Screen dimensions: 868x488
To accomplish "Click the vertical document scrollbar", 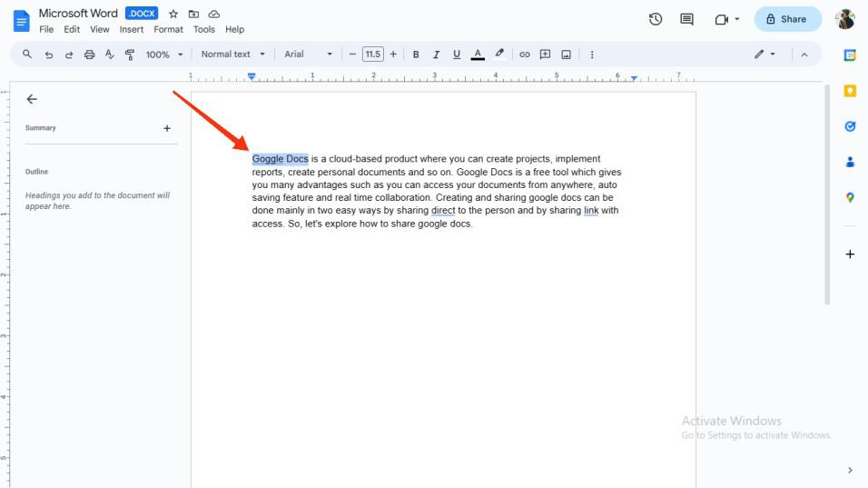I will click(x=827, y=194).
